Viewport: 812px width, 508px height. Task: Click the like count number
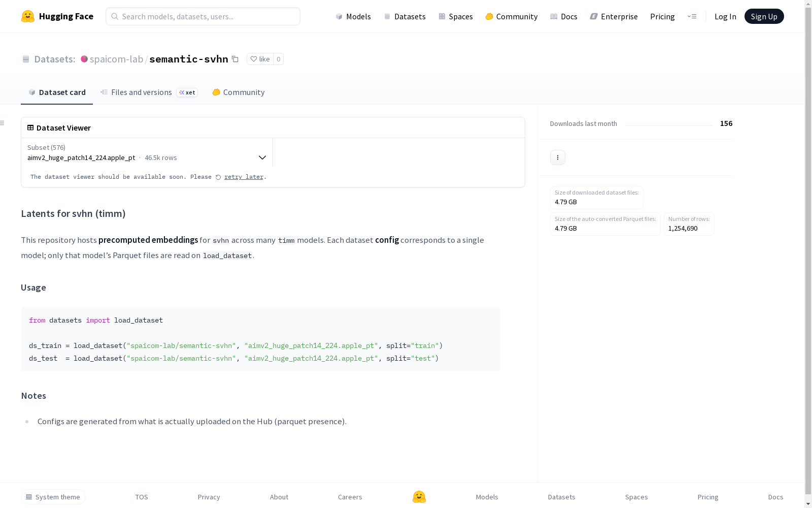coord(278,59)
